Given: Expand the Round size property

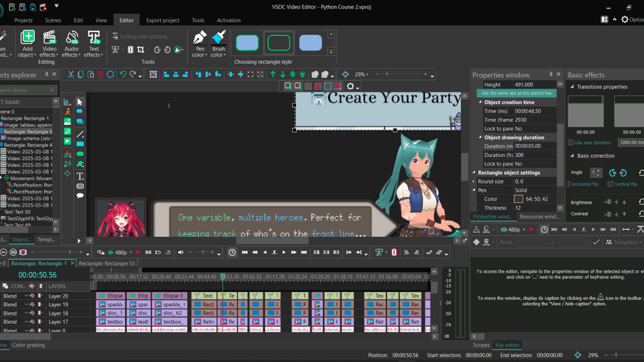Looking at the screenshot, I should coord(474,182).
